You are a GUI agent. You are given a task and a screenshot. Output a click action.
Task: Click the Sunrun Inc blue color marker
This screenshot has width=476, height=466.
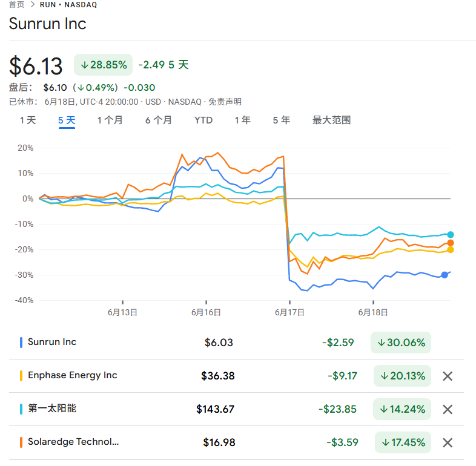21,343
